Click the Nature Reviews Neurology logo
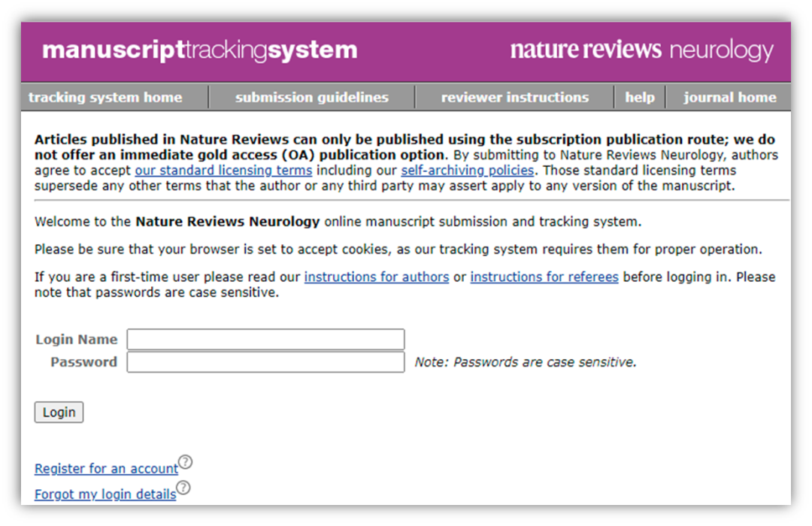Viewport: 812px width, 526px height. [x=641, y=51]
